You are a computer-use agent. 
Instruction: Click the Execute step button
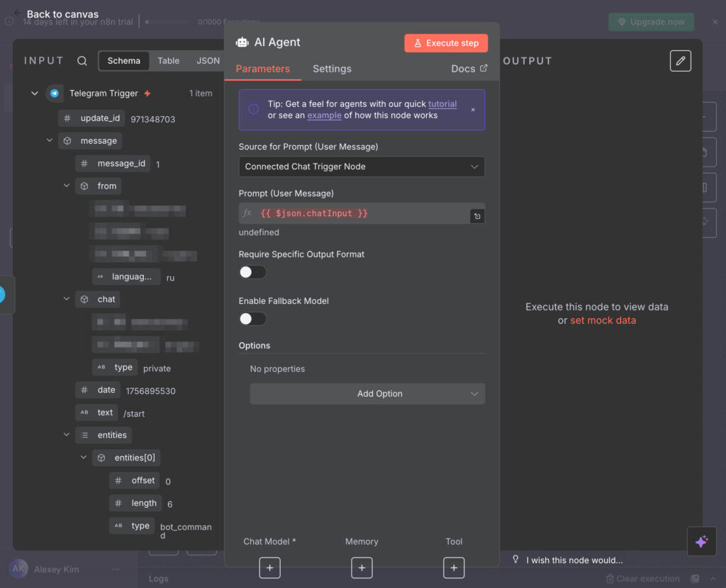coord(446,43)
